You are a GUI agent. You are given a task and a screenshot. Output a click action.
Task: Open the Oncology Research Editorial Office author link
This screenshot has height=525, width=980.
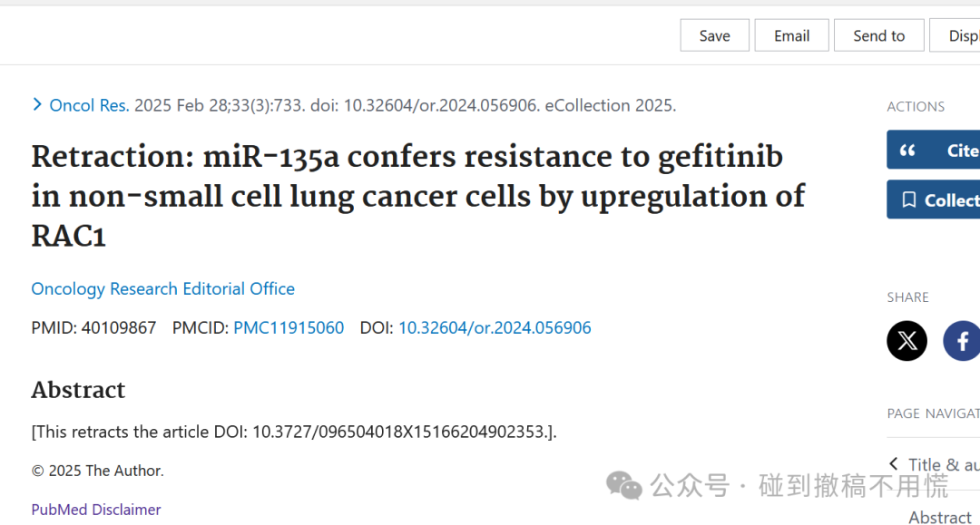pos(163,289)
